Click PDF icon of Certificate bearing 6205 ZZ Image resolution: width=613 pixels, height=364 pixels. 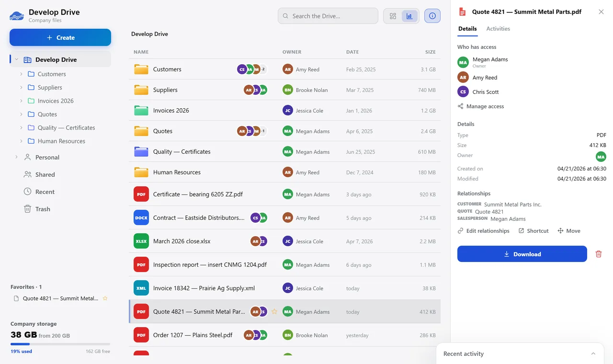pyautogui.click(x=141, y=194)
